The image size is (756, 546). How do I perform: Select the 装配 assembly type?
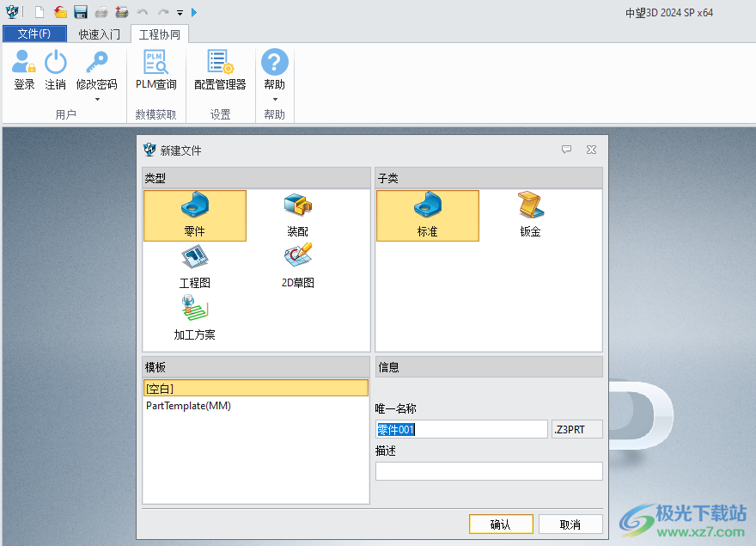(x=297, y=215)
